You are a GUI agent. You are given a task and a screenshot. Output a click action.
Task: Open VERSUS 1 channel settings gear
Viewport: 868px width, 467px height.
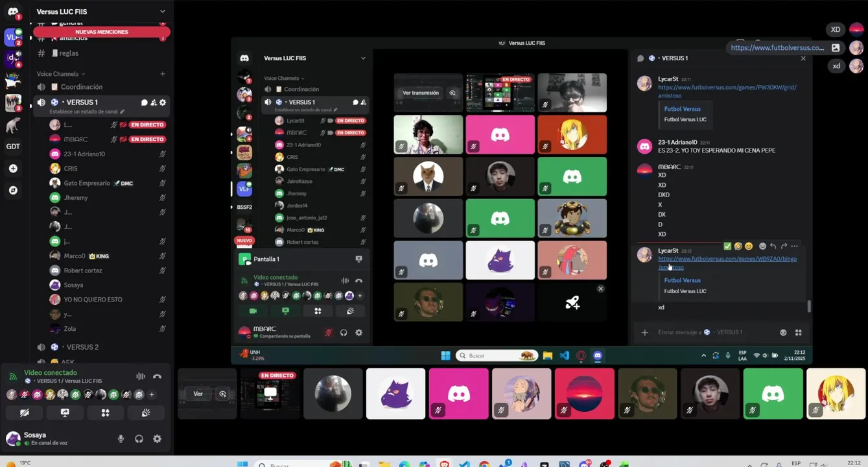tap(163, 102)
